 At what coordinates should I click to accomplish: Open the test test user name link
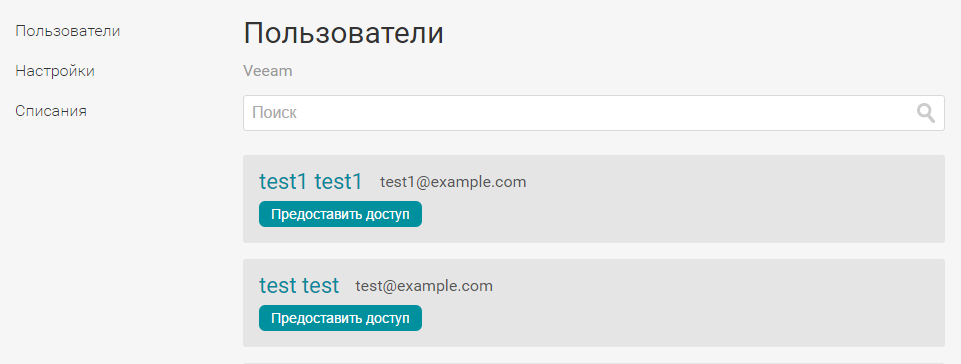click(298, 286)
